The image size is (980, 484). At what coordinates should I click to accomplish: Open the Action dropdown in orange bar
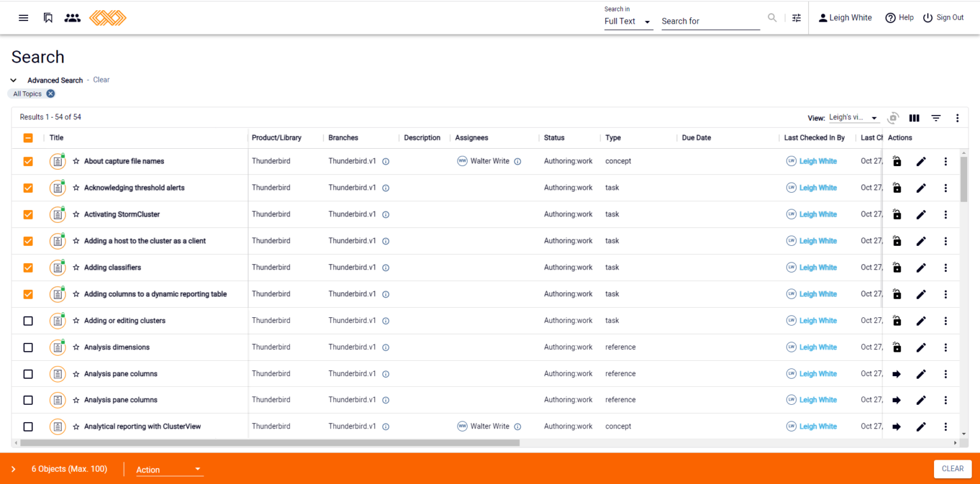170,469
